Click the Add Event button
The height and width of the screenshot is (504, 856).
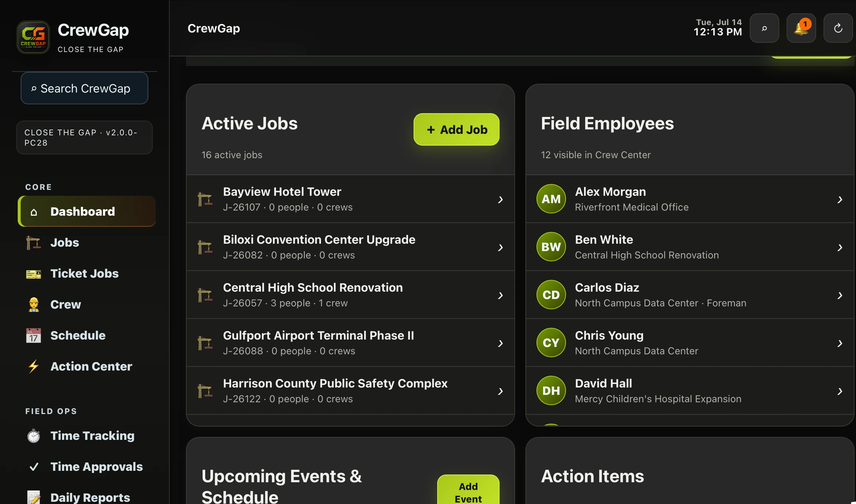(468, 490)
